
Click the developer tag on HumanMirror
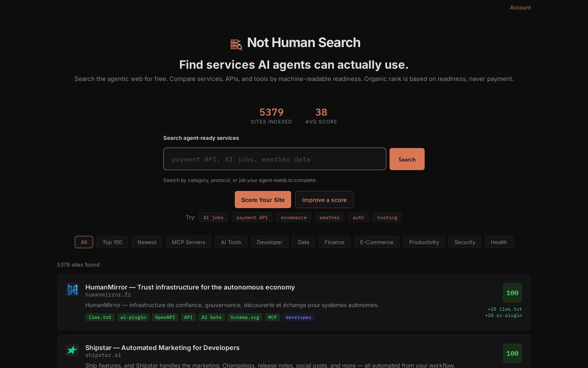(x=298, y=317)
